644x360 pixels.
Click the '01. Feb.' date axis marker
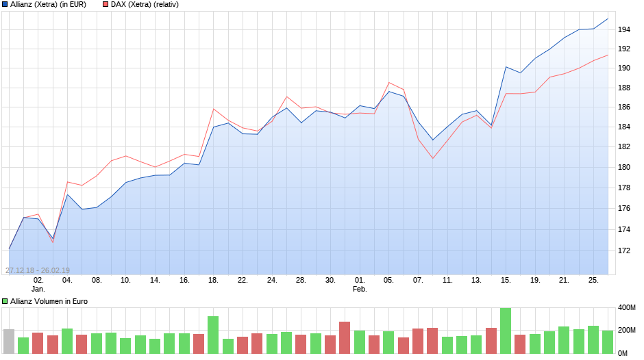click(x=360, y=284)
